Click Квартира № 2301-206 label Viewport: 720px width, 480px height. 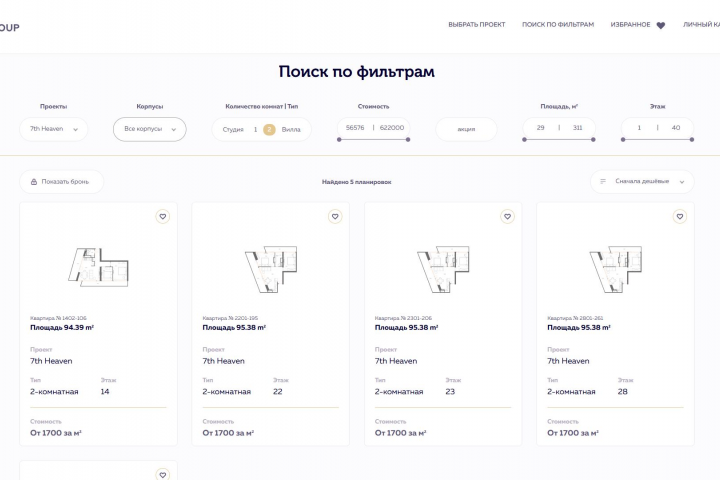[x=403, y=318]
